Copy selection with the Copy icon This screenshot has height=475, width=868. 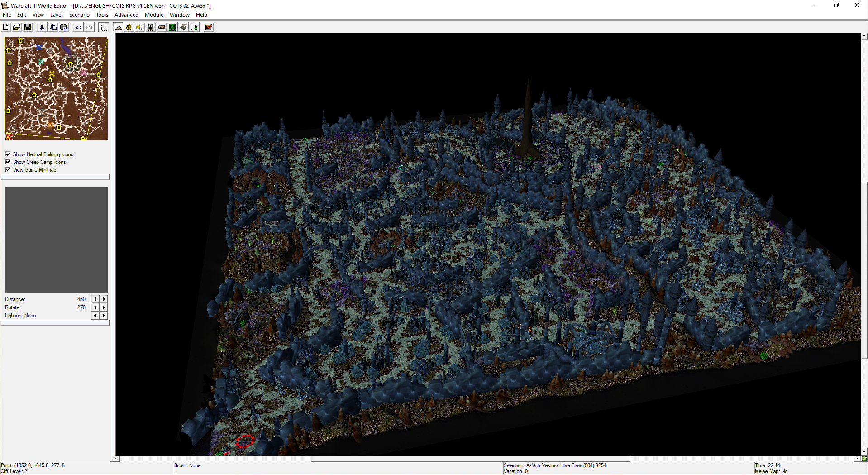click(x=53, y=27)
